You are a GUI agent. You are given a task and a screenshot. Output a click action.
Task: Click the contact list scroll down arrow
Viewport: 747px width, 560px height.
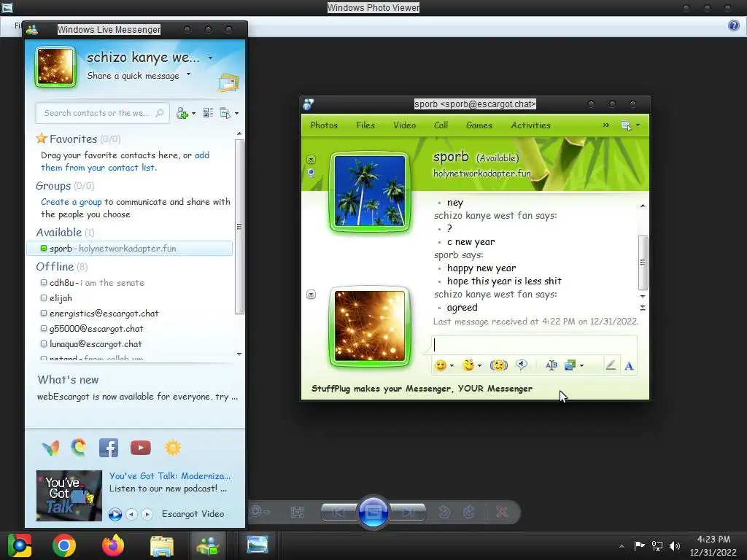pos(239,354)
